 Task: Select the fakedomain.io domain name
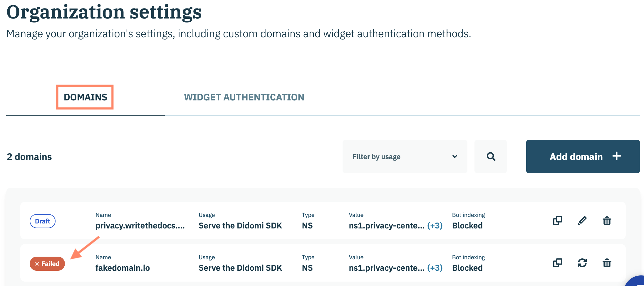point(123,268)
